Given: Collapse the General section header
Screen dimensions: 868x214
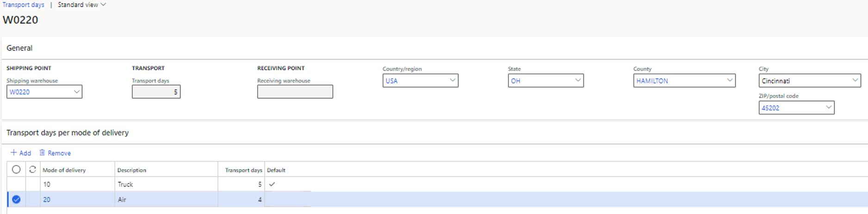Looking at the screenshot, I should pyautogui.click(x=19, y=48).
